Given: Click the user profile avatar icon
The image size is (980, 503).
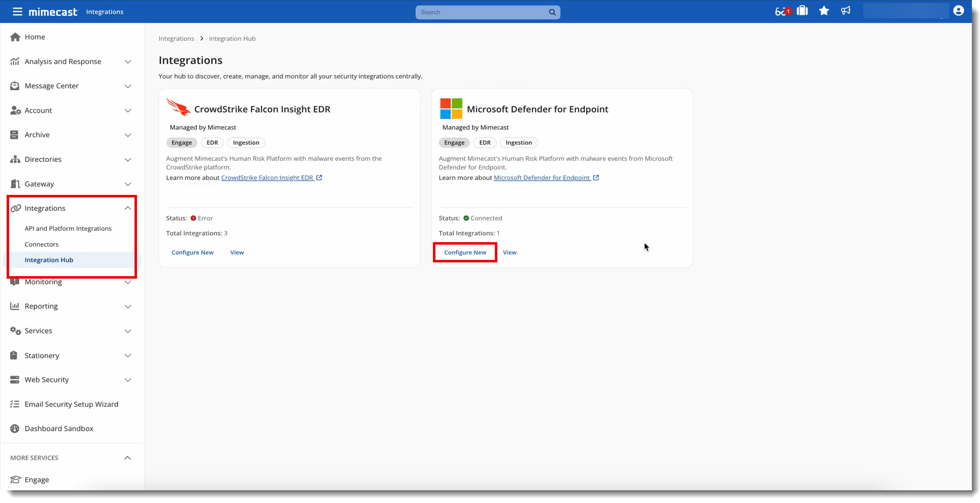Looking at the screenshot, I should click(958, 11).
